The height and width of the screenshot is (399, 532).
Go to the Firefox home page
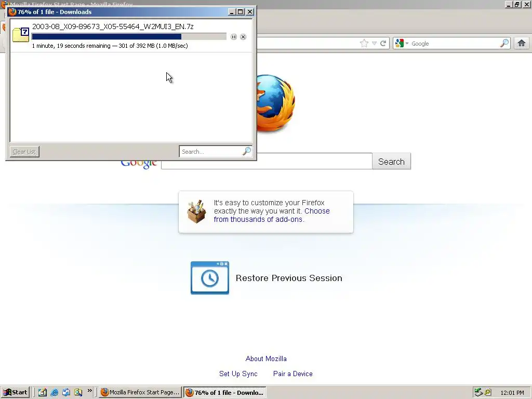click(x=522, y=44)
